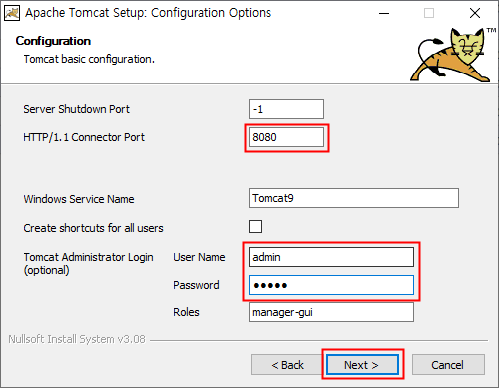Return with the Back button

pos(287,365)
